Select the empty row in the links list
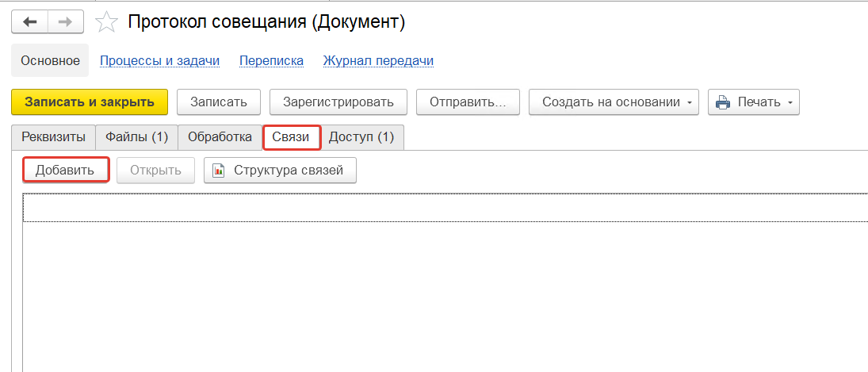This screenshot has height=372, width=868. (444, 208)
